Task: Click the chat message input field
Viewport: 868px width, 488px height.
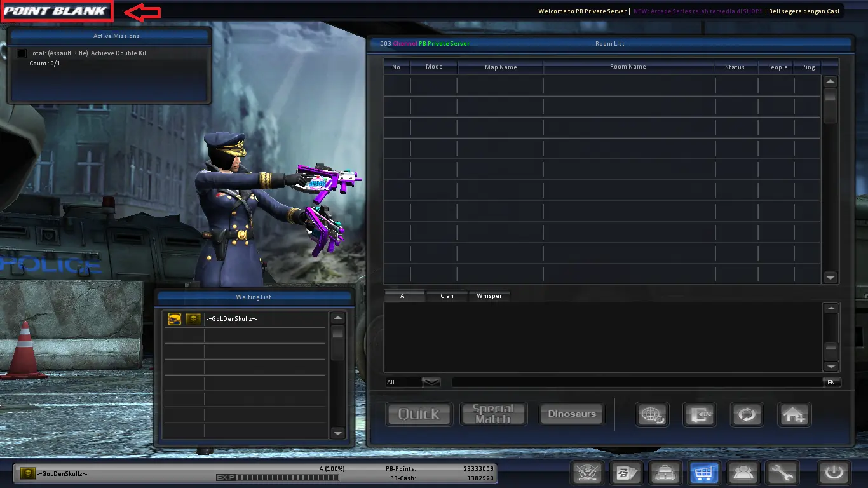Action: (x=637, y=382)
